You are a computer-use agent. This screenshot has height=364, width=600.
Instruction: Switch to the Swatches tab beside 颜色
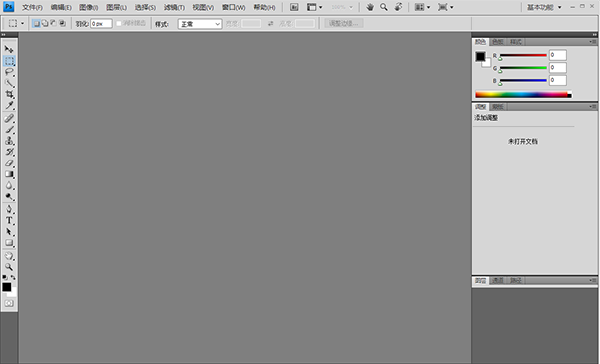(x=497, y=42)
